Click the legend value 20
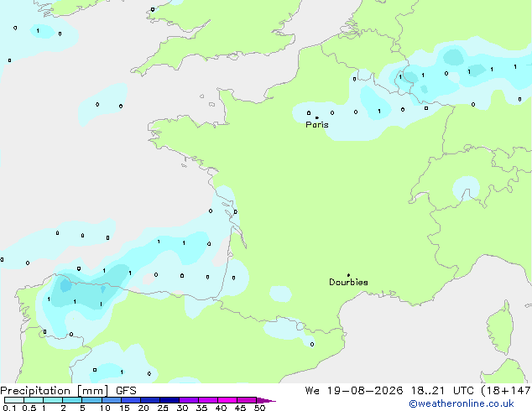 point(143,408)
